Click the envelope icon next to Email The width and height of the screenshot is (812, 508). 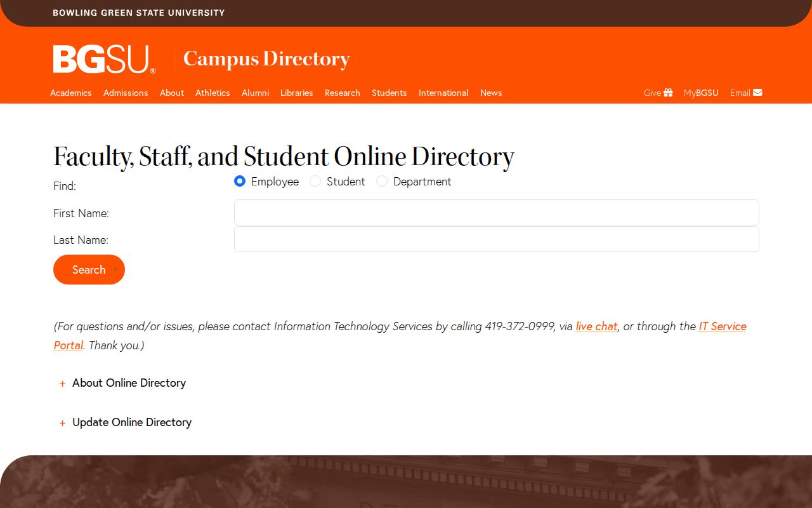click(757, 93)
